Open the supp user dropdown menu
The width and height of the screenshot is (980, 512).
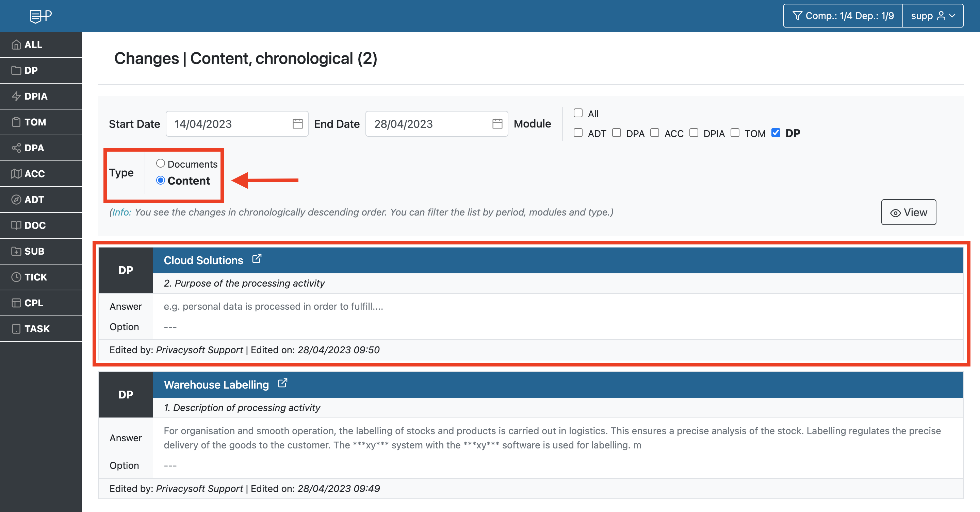coord(933,16)
